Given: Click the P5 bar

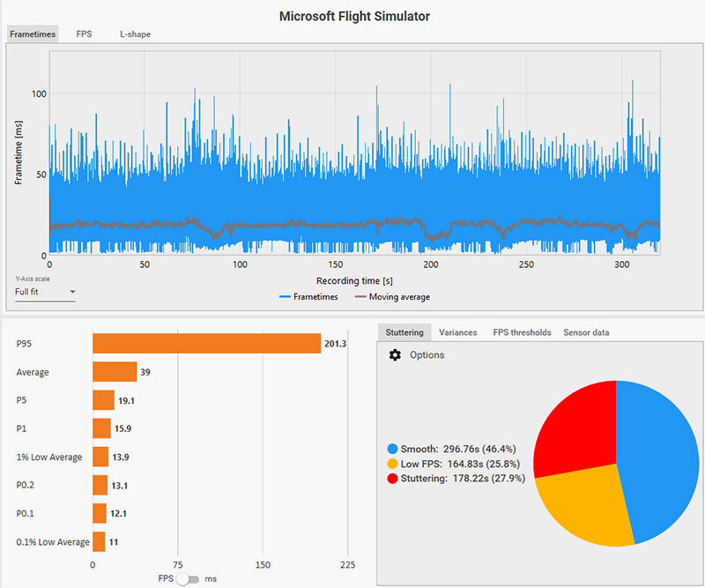Looking at the screenshot, I should (x=103, y=400).
